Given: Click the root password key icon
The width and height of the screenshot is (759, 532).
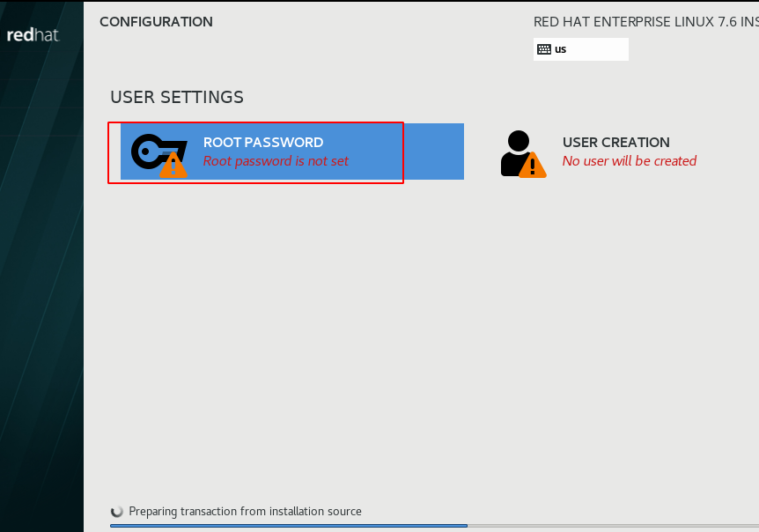Looking at the screenshot, I should pyautogui.click(x=159, y=155).
